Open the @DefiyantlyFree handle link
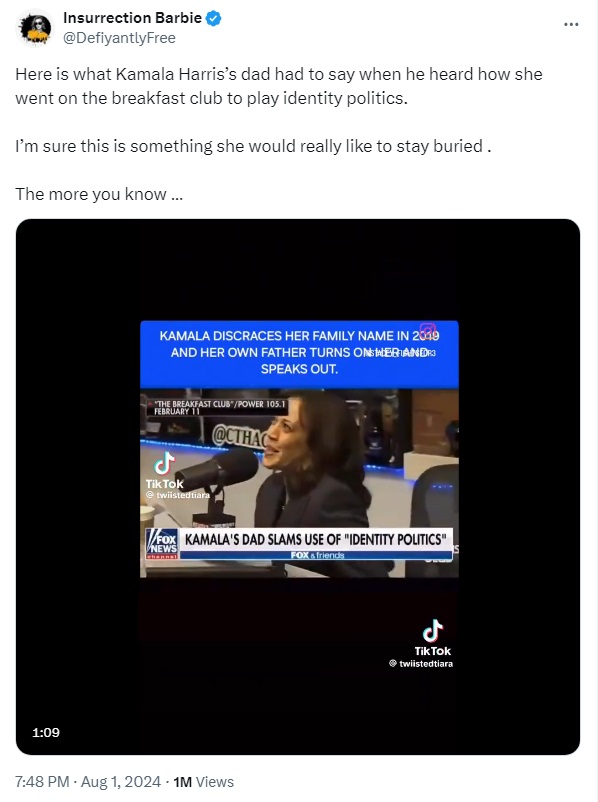The height and width of the screenshot is (802, 598). (x=119, y=38)
